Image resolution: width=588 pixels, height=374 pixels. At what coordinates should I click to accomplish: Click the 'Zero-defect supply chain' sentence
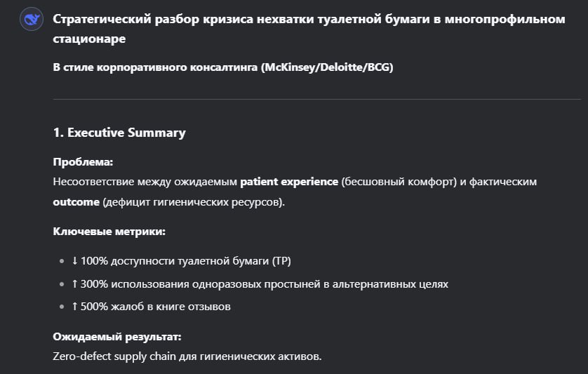tap(187, 356)
